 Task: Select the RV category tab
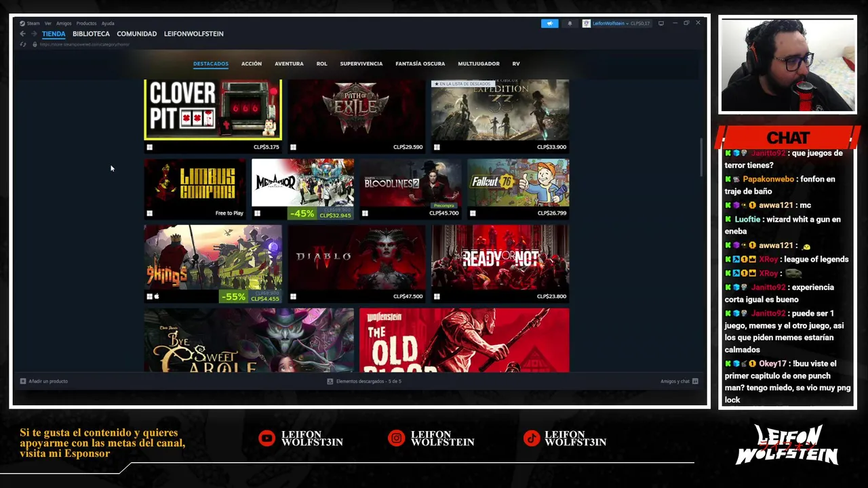tap(516, 64)
